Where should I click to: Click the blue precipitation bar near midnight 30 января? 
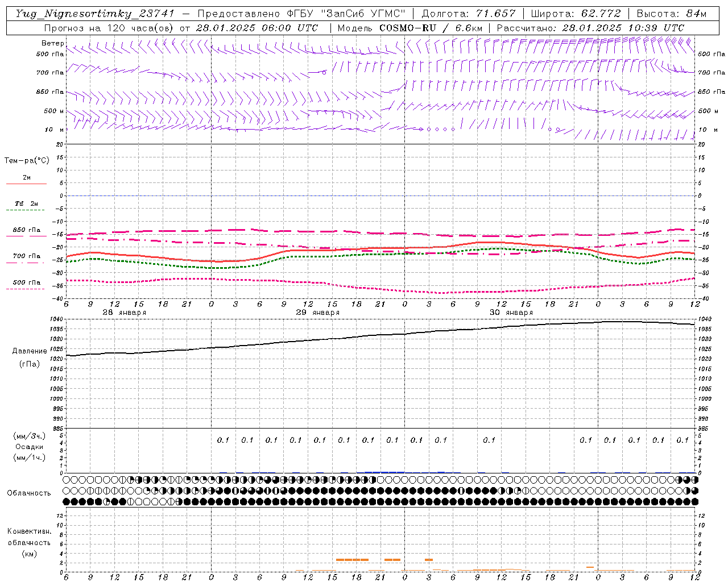pos(384,472)
